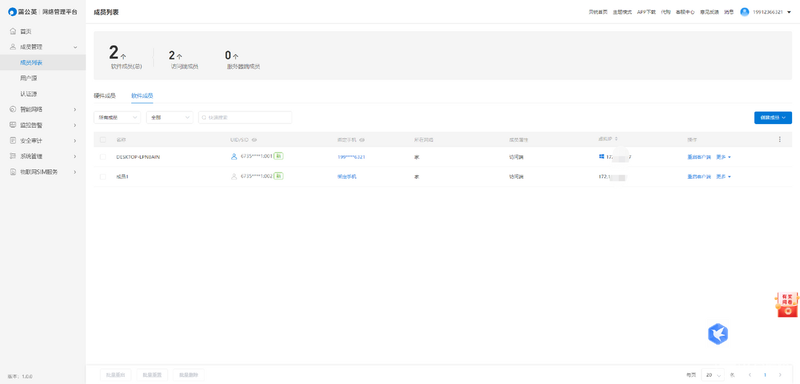Toggle UID/SID visibility eye icon

[x=254, y=139]
